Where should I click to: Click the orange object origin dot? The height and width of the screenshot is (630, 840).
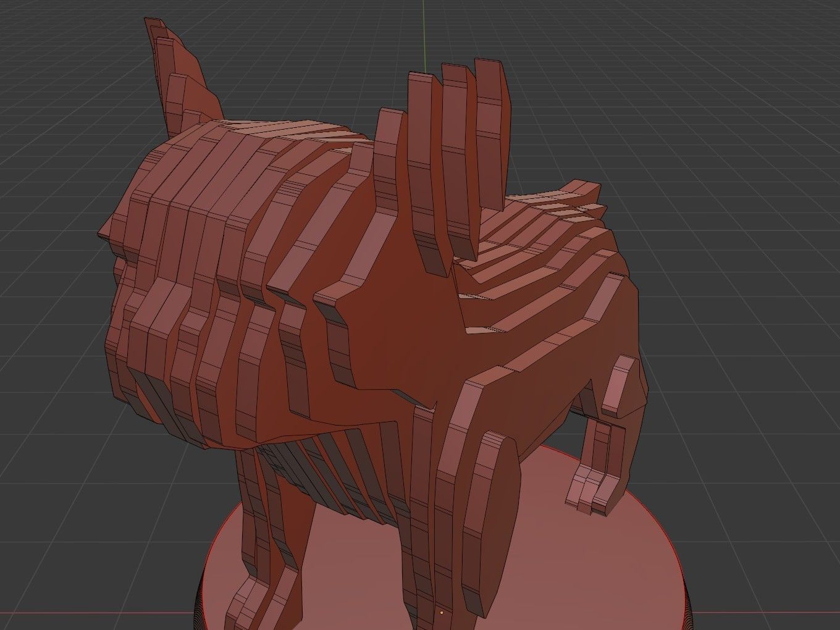click(442, 613)
